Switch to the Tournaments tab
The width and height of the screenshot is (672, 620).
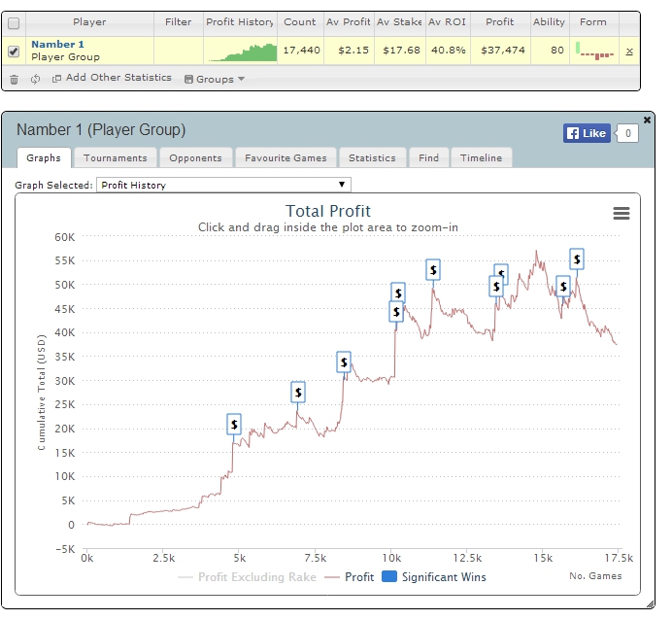pos(116,157)
